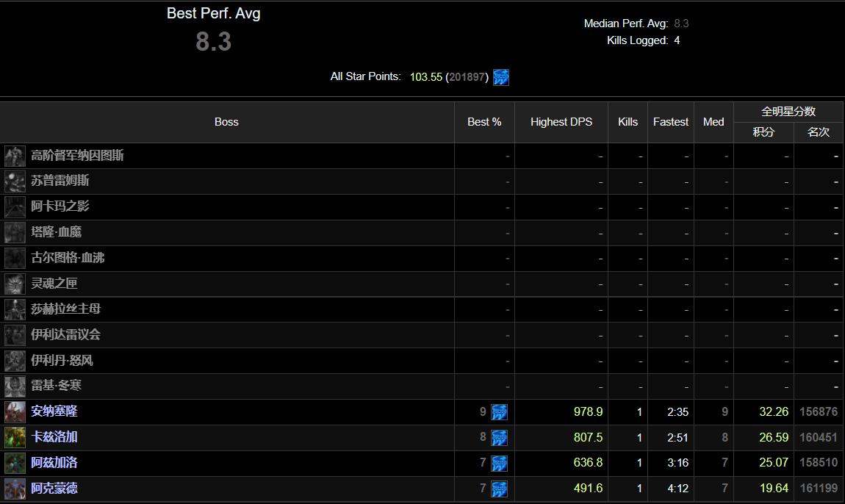The width and height of the screenshot is (845, 504).
Task: Click the 雷基·冬寒 boss name
Action: click(56, 386)
